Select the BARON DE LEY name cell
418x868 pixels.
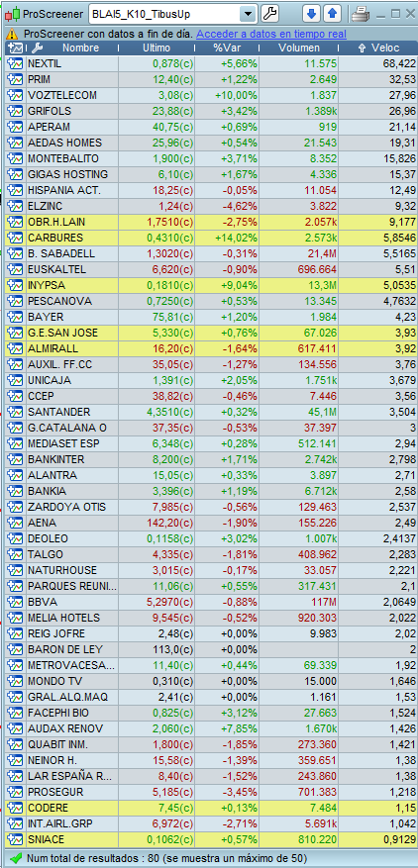coord(72,649)
